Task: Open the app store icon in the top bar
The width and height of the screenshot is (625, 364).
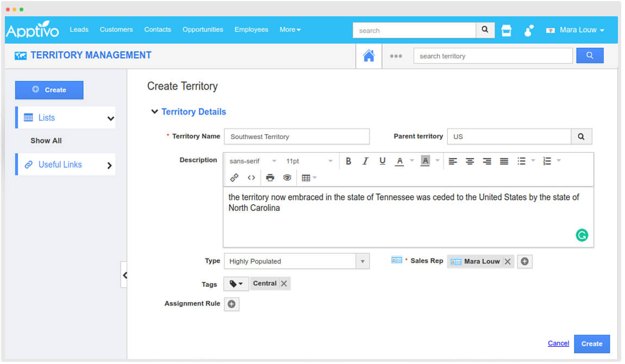Action: click(506, 31)
